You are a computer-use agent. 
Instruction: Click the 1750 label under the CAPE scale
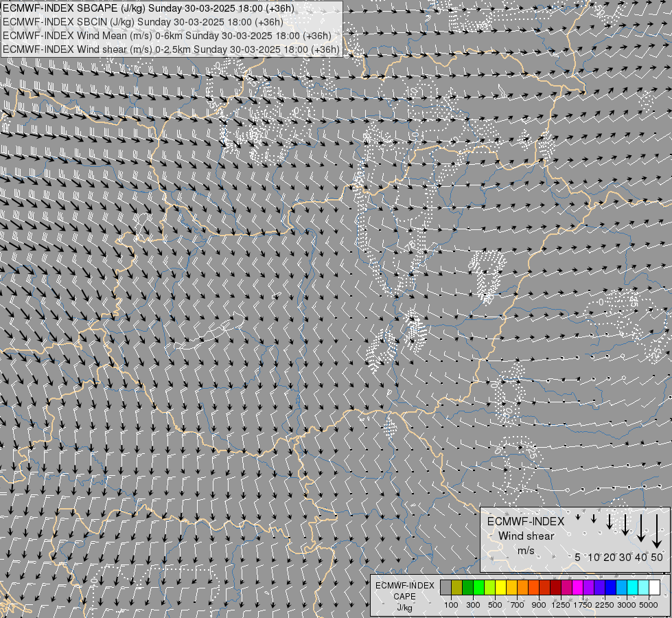pos(583,605)
